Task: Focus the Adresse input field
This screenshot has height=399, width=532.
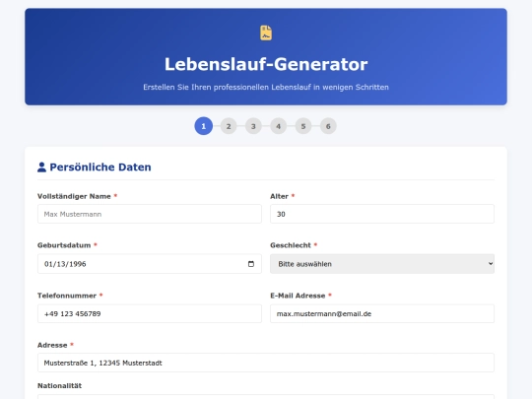Action: point(266,363)
